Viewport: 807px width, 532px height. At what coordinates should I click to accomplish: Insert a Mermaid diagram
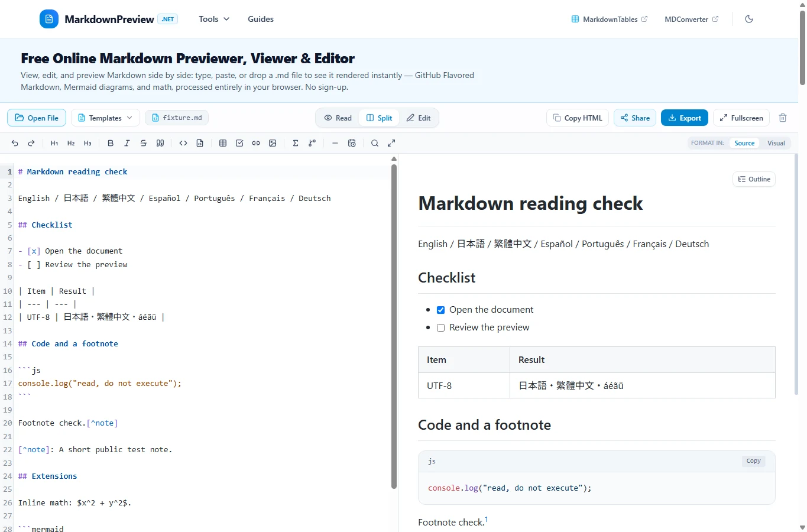pos(312,143)
